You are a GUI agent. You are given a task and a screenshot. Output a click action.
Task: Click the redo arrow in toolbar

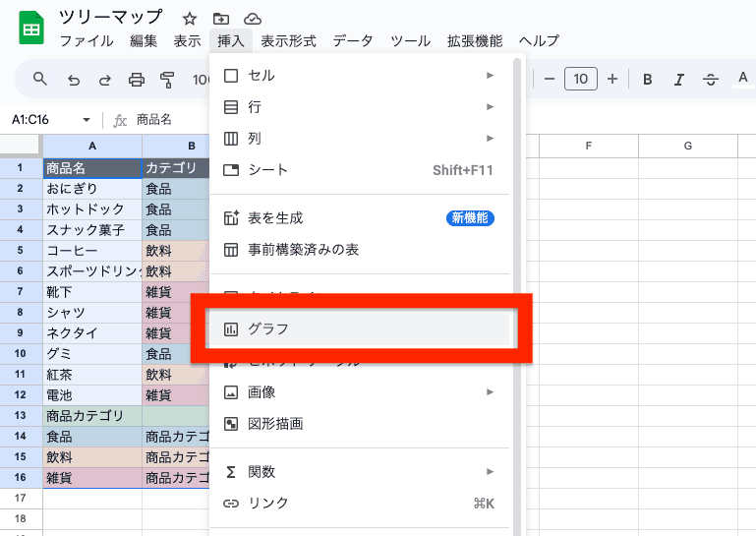[x=105, y=80]
